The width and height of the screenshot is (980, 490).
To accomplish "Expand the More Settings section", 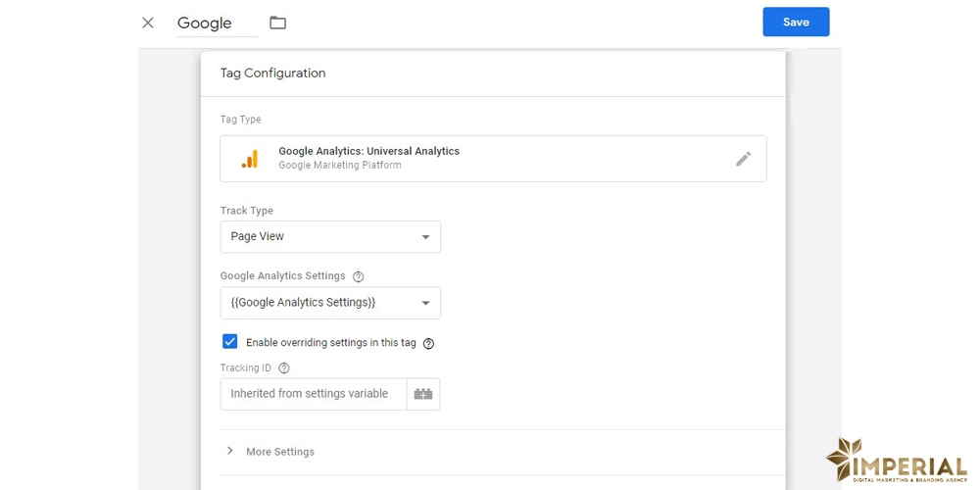I will click(x=230, y=451).
